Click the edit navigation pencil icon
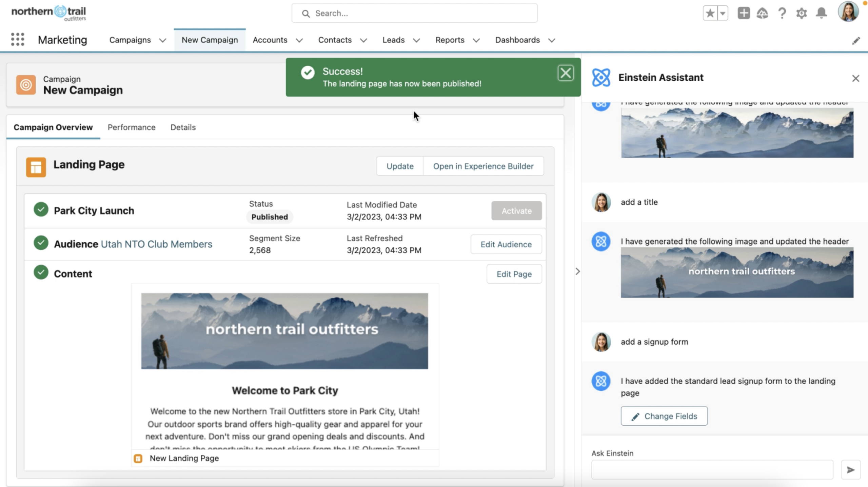 856,41
